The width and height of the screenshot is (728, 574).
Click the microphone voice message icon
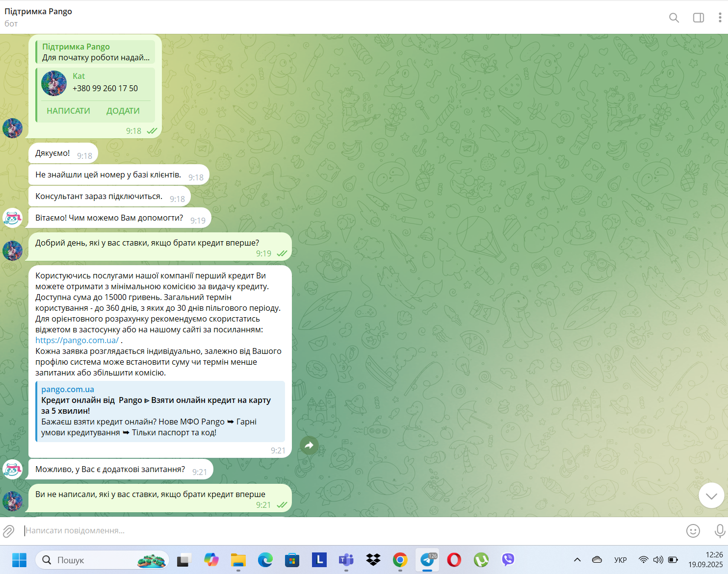pyautogui.click(x=720, y=531)
